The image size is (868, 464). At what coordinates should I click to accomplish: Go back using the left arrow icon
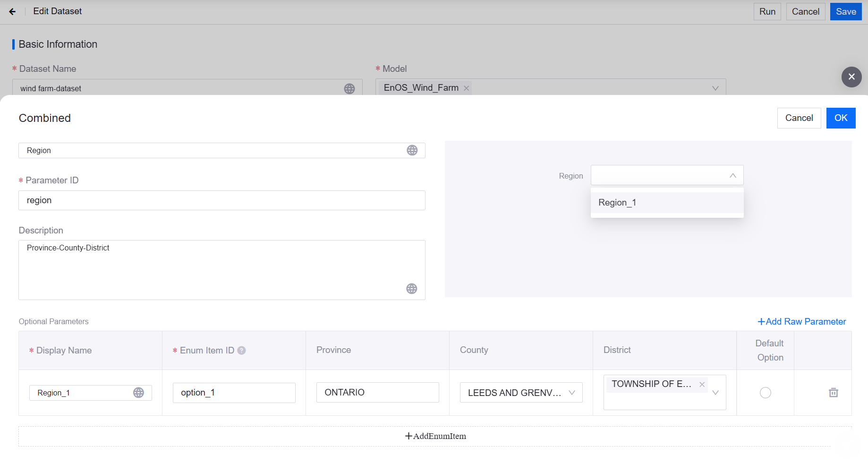[12, 11]
